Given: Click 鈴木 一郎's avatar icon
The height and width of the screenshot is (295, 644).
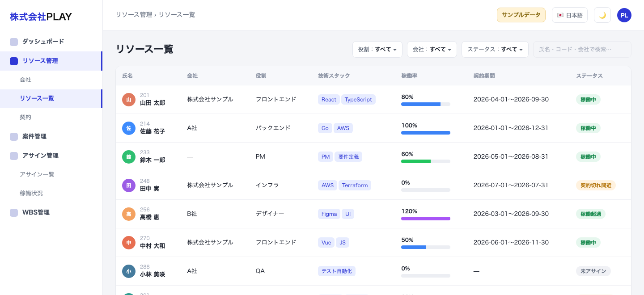Looking at the screenshot, I should click(129, 157).
